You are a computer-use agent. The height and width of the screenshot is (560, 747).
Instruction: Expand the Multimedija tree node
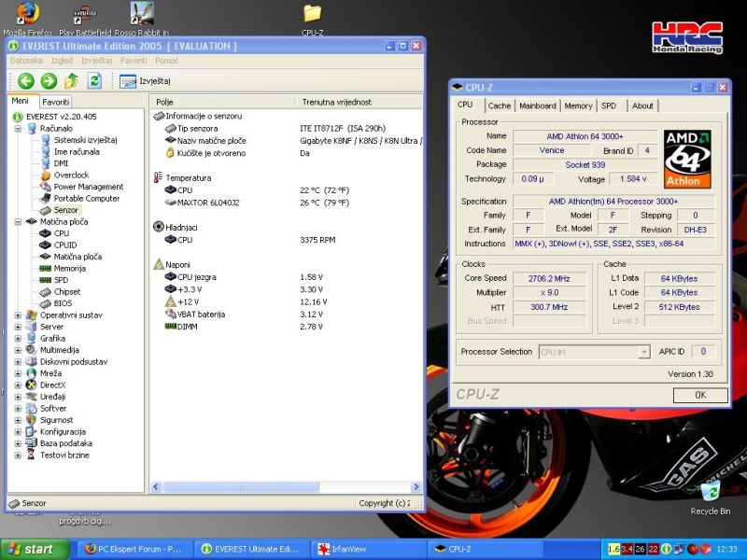[18, 350]
